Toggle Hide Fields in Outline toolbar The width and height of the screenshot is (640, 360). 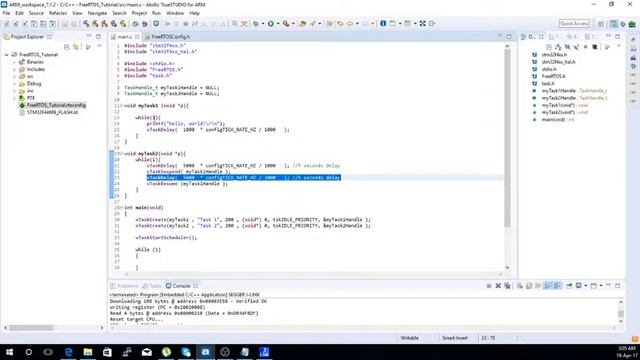[x=567, y=47]
